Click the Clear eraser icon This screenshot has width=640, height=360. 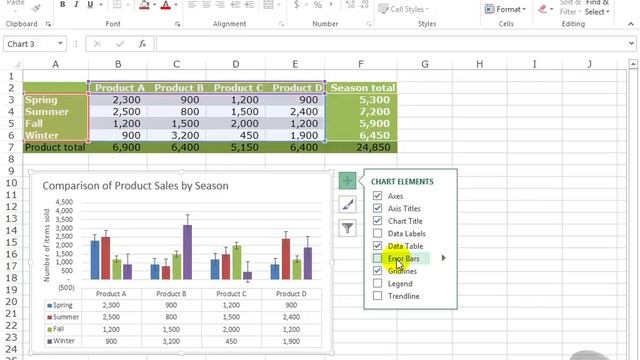coord(542,9)
